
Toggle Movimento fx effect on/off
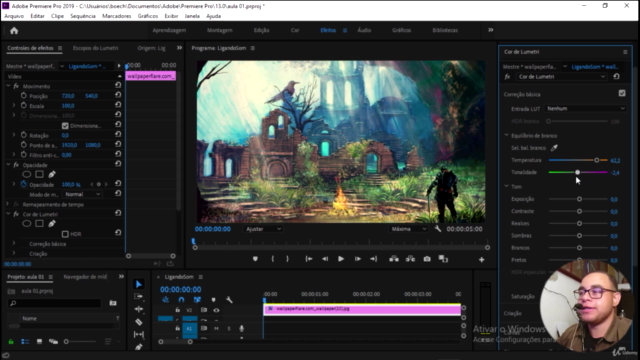pyautogui.click(x=16, y=86)
